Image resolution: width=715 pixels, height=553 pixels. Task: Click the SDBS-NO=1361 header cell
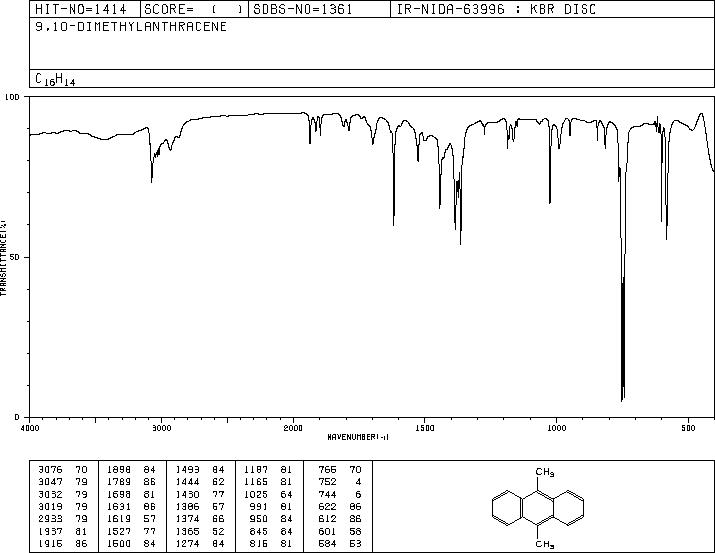(302, 9)
